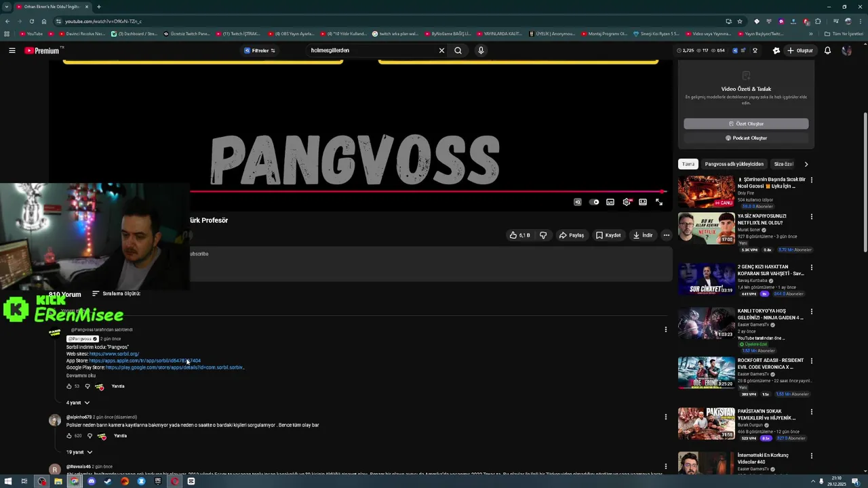Bookmark this page with star icon
Image resolution: width=868 pixels, height=488 pixels.
click(740, 21)
